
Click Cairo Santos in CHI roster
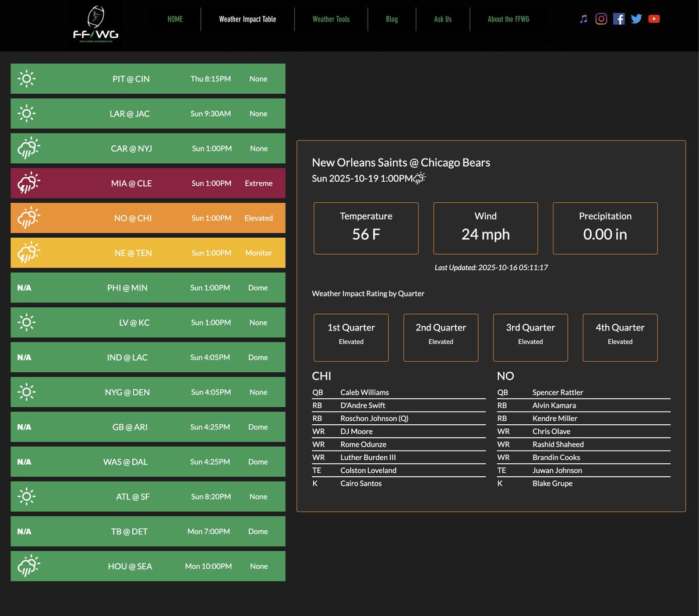361,483
